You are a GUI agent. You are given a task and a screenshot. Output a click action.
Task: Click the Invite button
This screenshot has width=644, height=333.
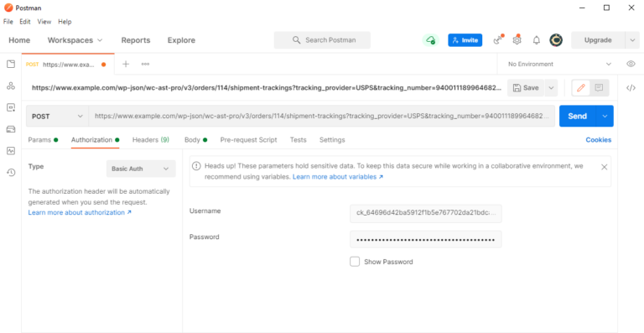click(465, 40)
